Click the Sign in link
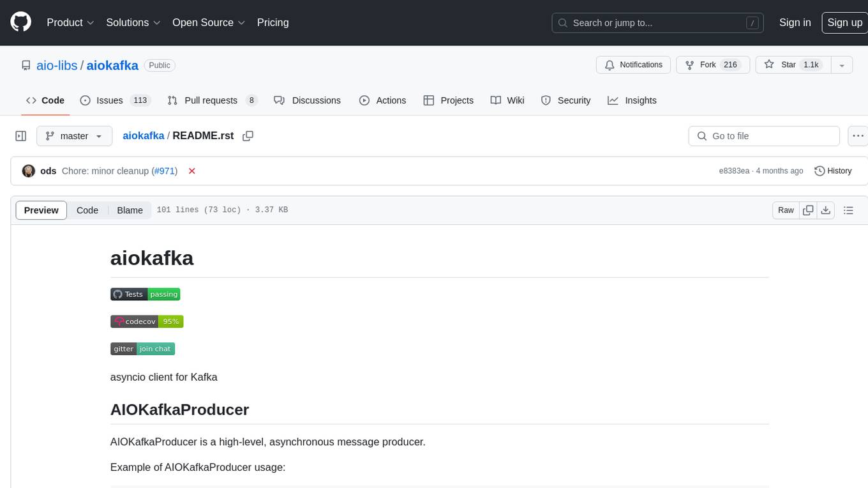868x488 pixels. point(795,22)
